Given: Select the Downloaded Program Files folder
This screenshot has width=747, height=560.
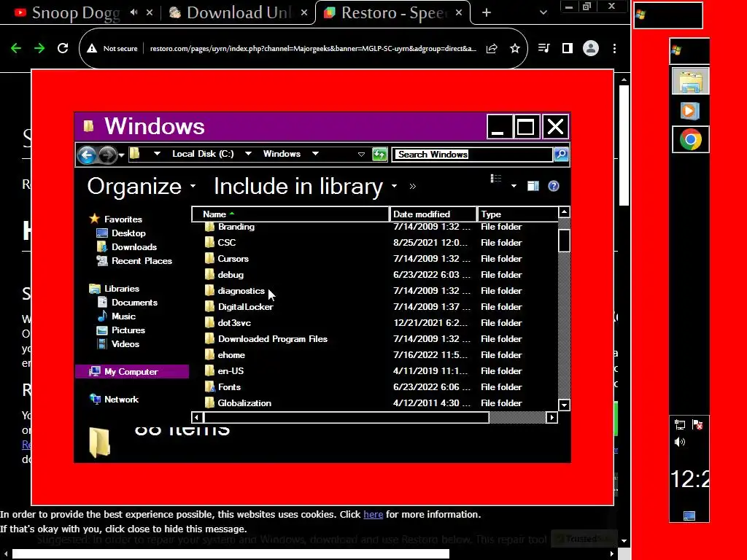Looking at the screenshot, I should tap(266, 339).
